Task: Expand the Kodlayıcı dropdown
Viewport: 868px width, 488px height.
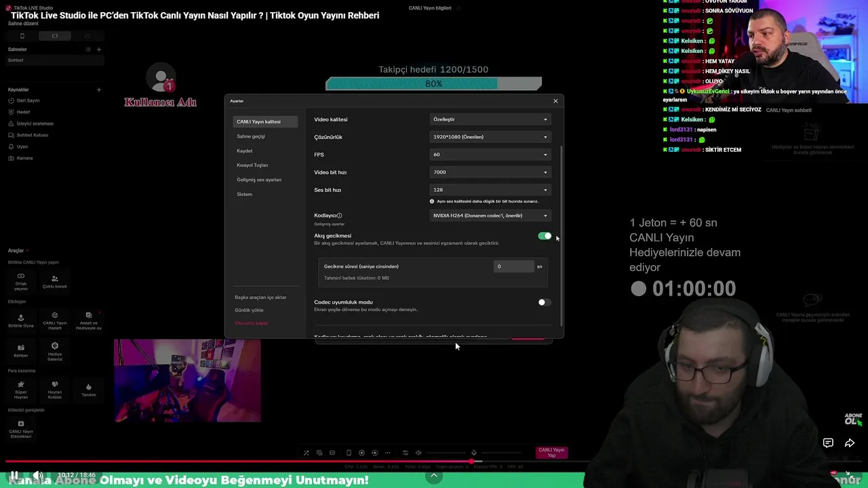Action: point(490,216)
